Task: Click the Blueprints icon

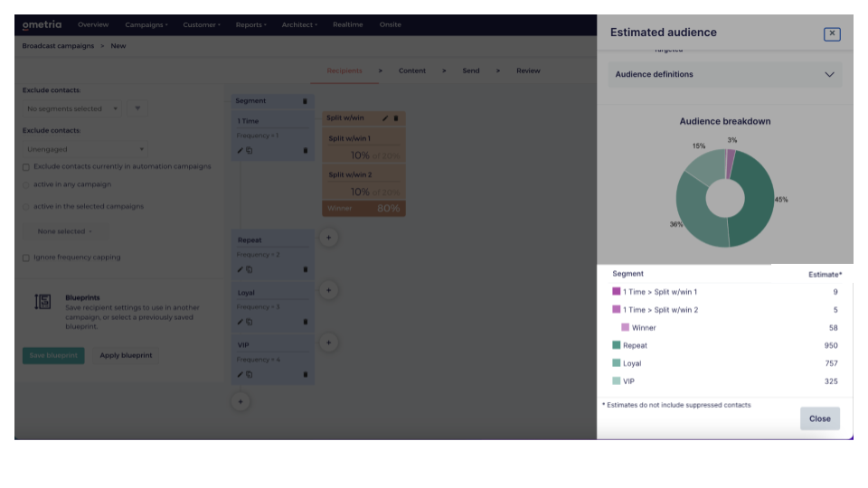Action: pyautogui.click(x=42, y=302)
